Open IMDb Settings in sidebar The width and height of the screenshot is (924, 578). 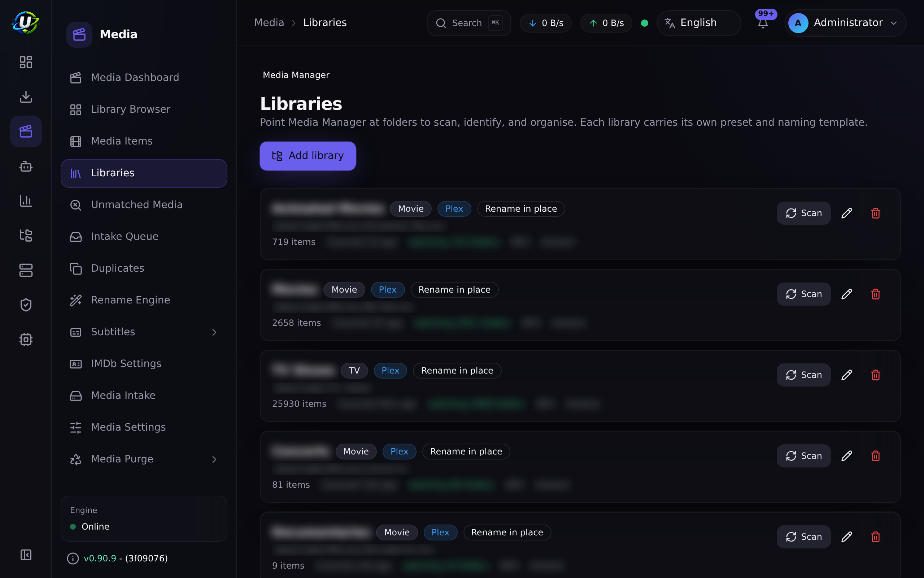(144, 363)
